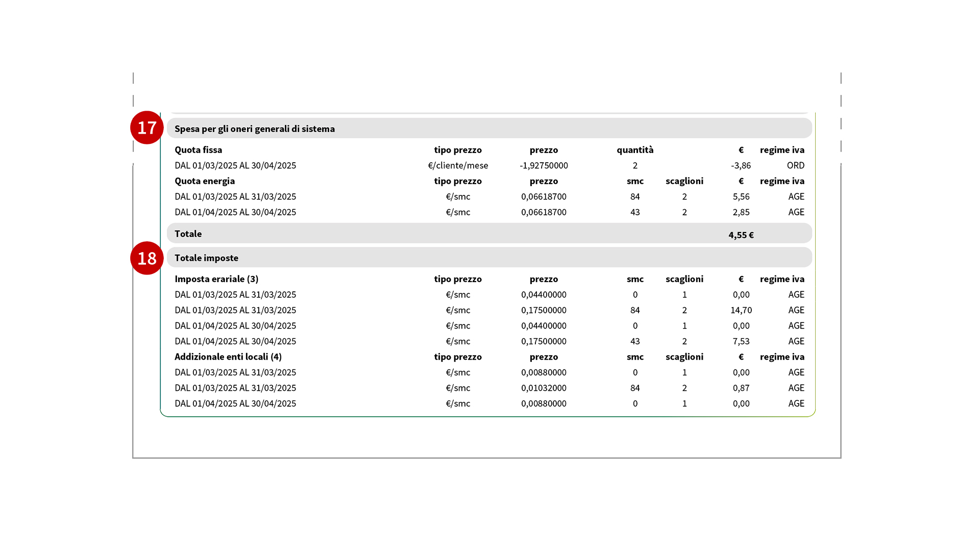Select 'Spesa per gli oneri generali di sistema' header
The height and width of the screenshot is (551, 980).
pos(254,129)
